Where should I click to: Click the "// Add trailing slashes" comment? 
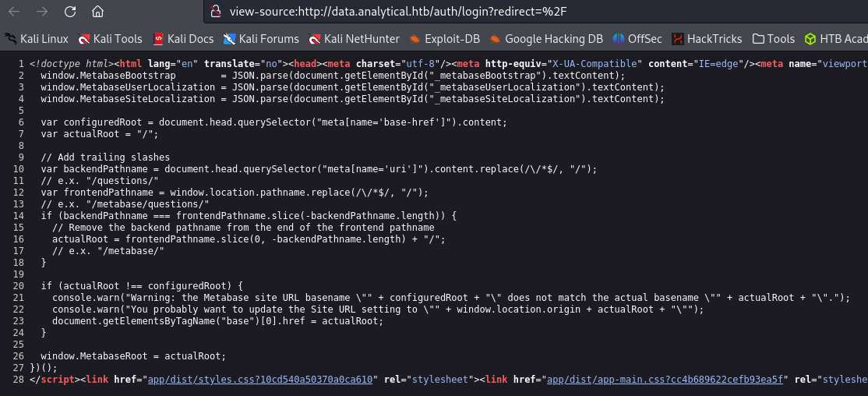[105, 157]
